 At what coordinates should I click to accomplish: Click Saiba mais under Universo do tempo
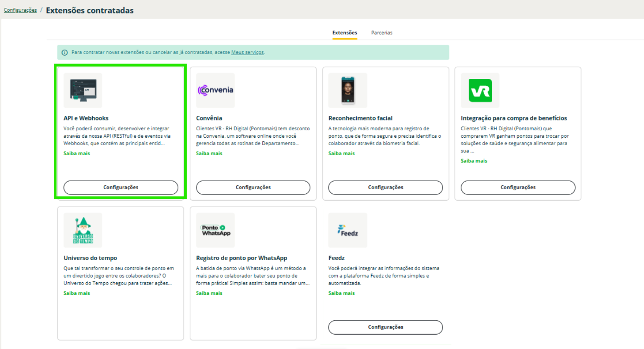[77, 293]
